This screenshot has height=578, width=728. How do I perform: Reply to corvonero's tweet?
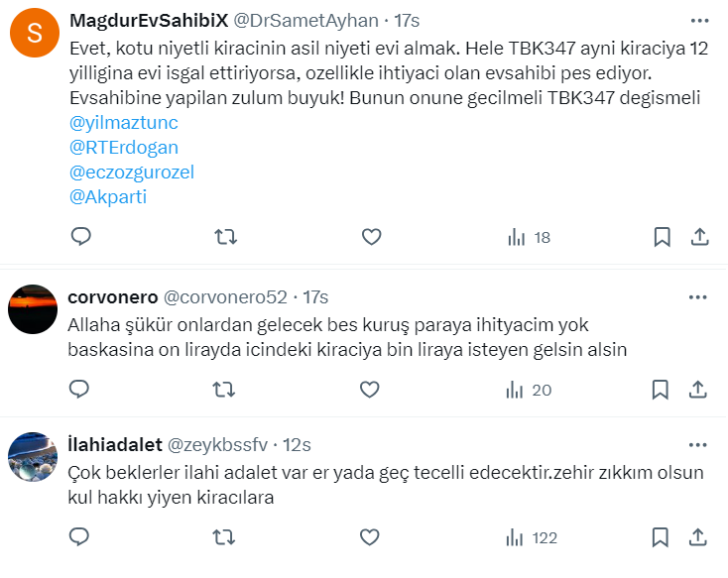[x=81, y=390]
